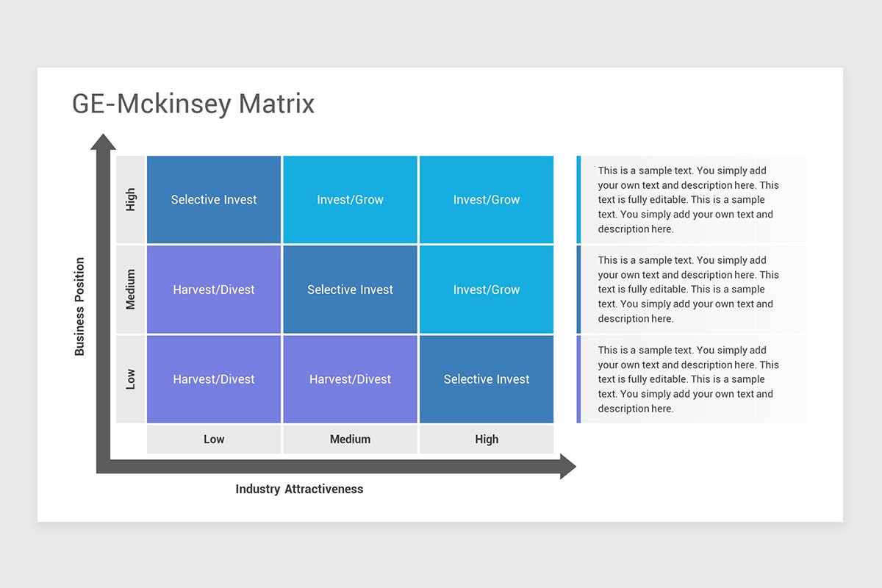Click the Medium label on Industry Attractiveness axis

tap(350, 439)
